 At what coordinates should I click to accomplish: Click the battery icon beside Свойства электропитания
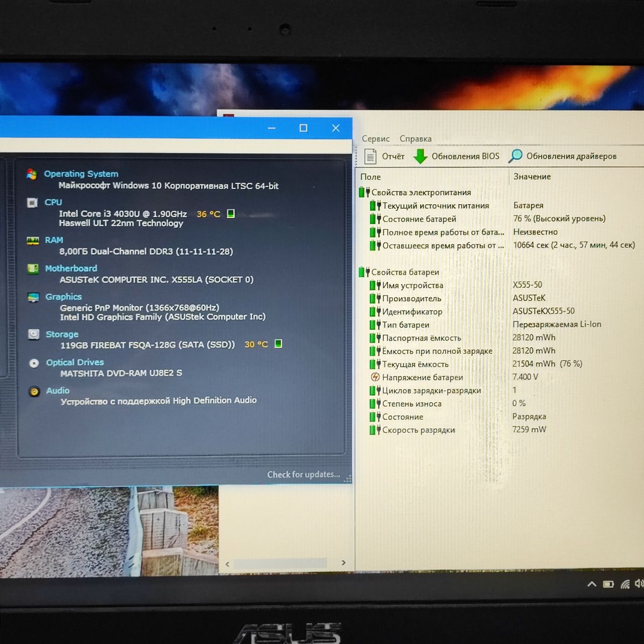pos(364,192)
